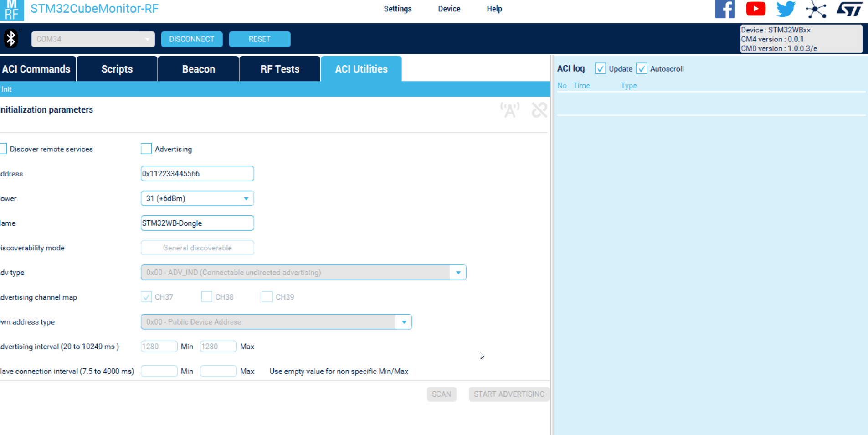Toggle the CH37 channel checkbox
Image resolution: width=868 pixels, height=435 pixels.
point(146,297)
